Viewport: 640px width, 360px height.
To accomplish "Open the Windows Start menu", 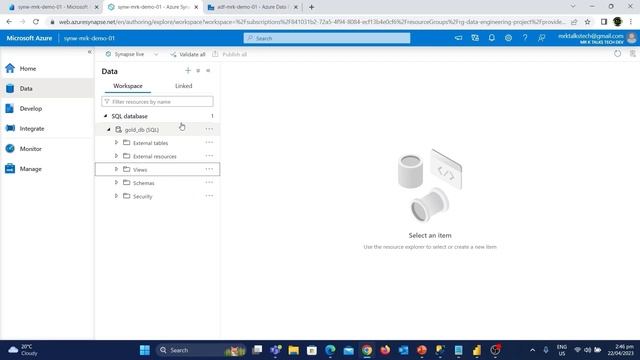I will [x=144, y=350].
